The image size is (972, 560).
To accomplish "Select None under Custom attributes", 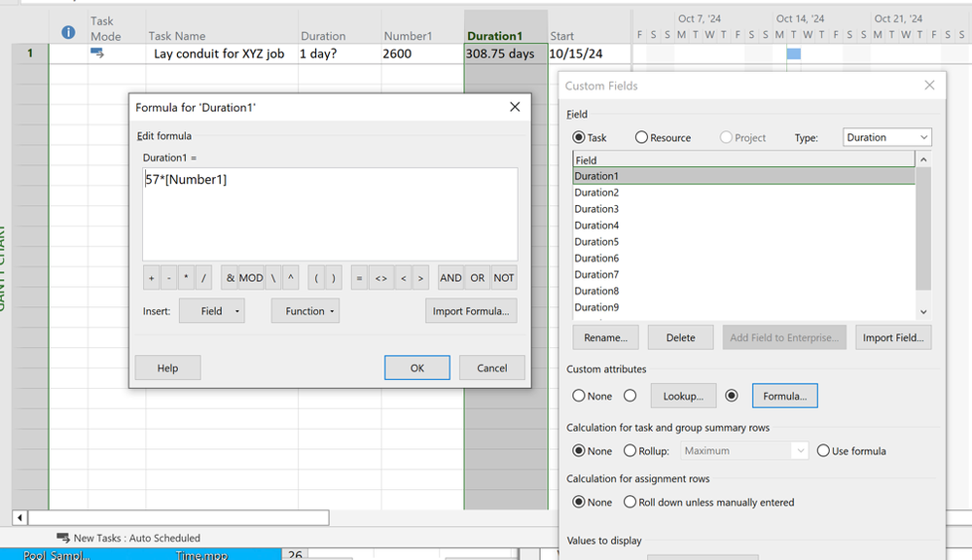I will pos(578,396).
